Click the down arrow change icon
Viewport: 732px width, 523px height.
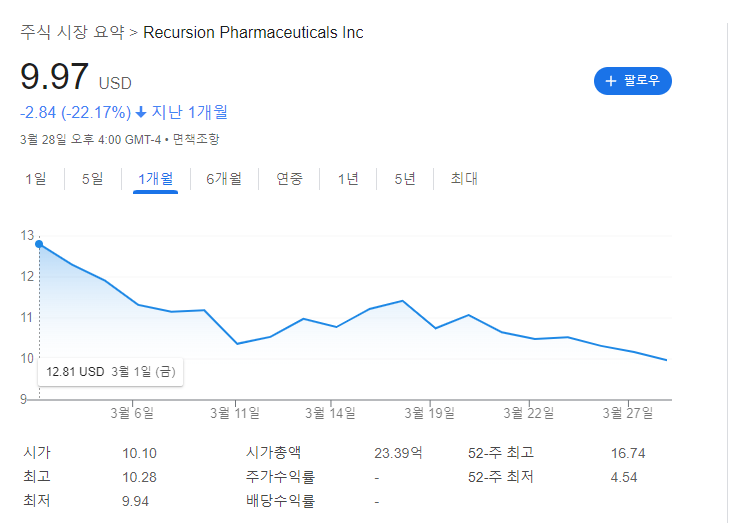[141, 113]
